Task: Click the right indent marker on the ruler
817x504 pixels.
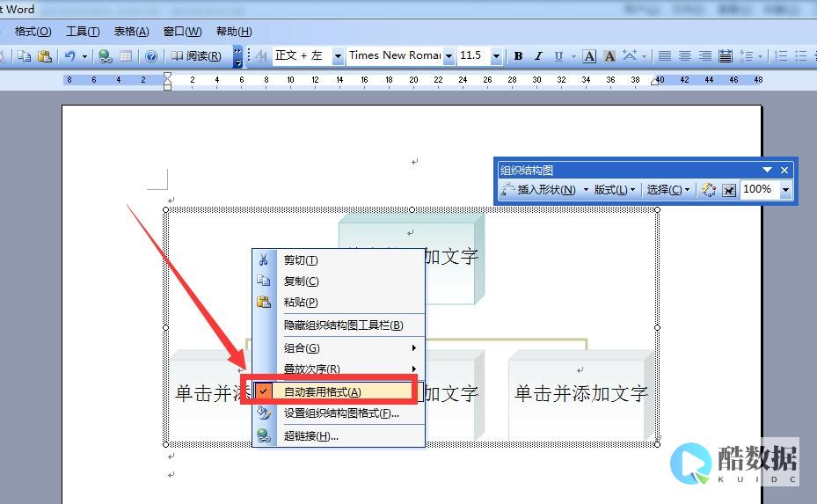Action: (x=655, y=81)
